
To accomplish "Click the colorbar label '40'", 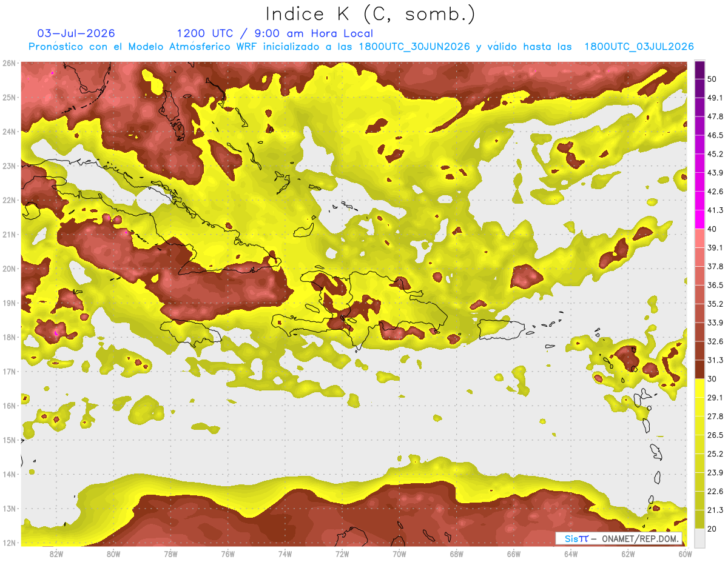I will pos(712,229).
